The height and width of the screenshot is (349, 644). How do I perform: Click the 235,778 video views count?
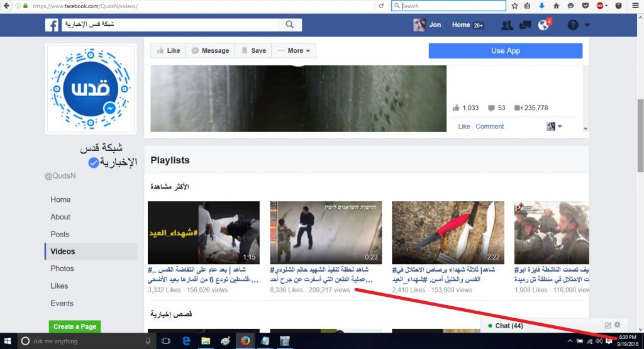point(531,108)
